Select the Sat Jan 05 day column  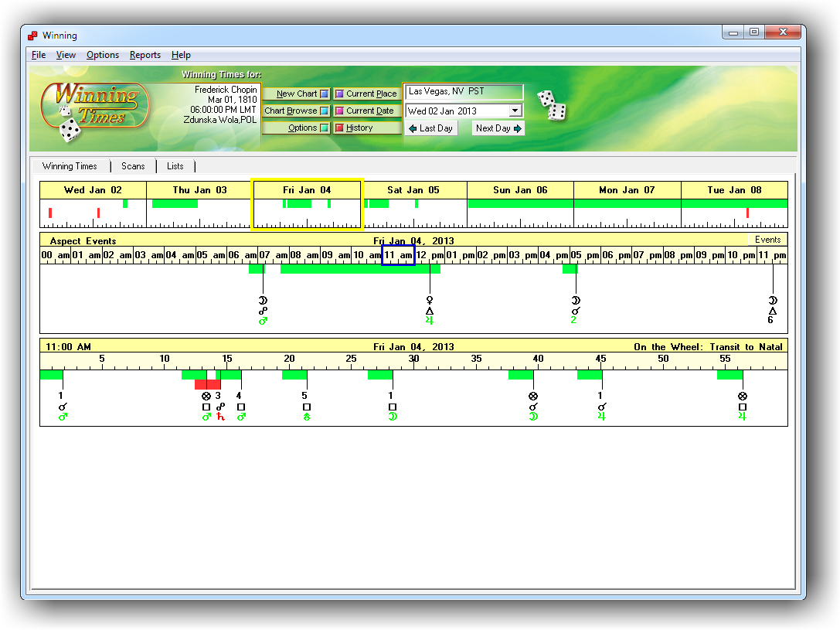coord(413,205)
